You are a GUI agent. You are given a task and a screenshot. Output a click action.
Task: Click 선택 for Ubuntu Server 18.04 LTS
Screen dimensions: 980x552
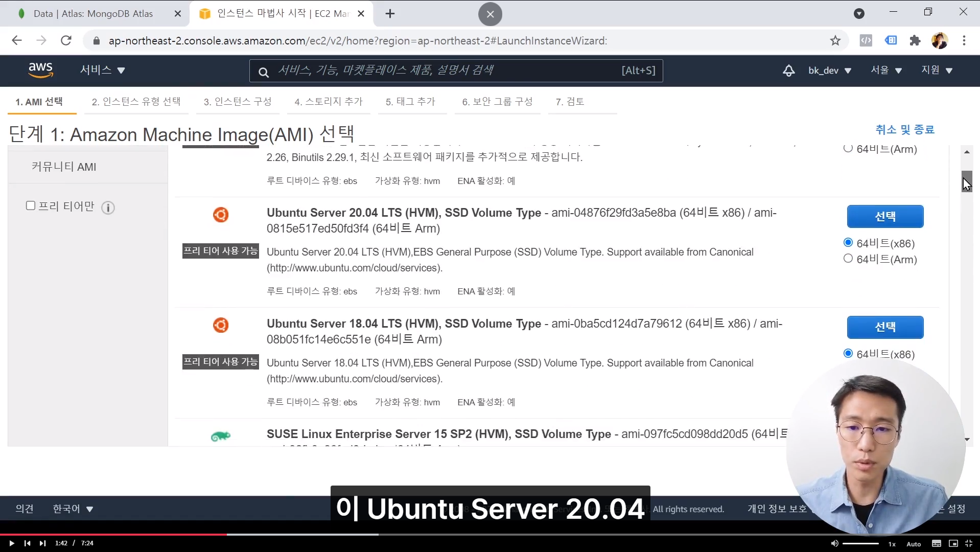(x=885, y=327)
